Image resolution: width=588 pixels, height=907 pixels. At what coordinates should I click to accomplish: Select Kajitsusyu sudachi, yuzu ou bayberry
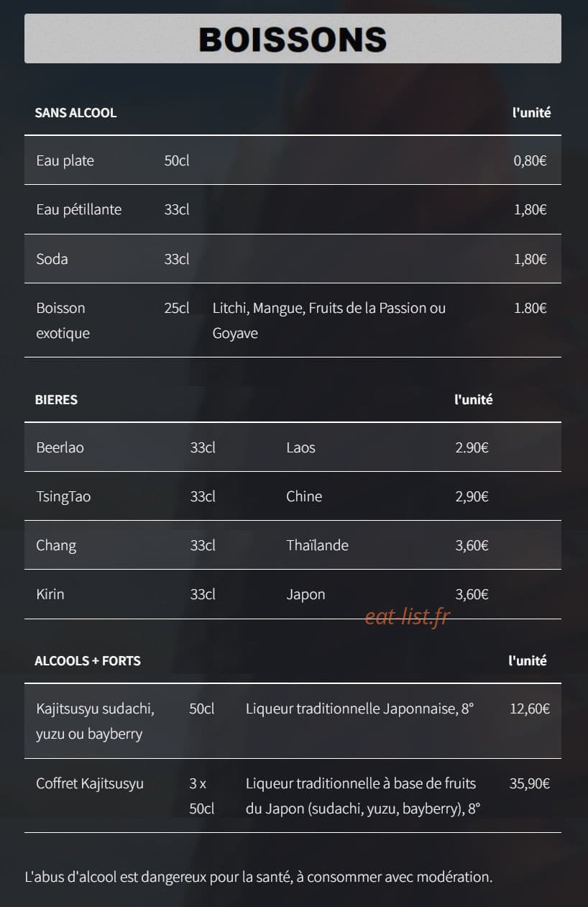tap(95, 721)
